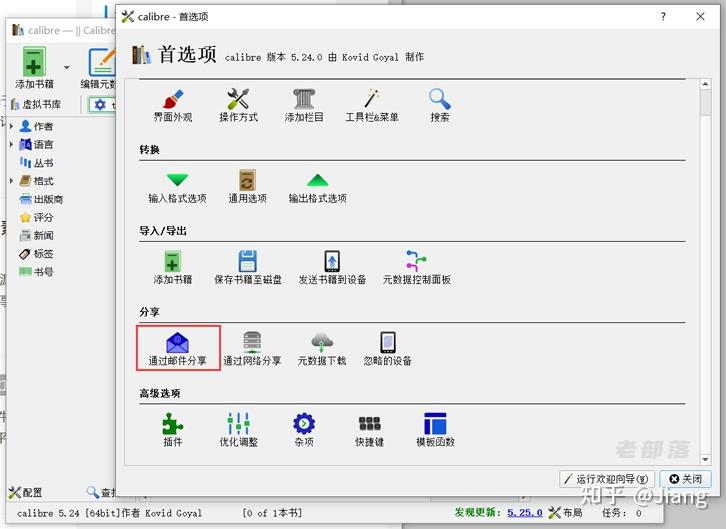Open 操作方式 behavior settings

[x=238, y=106]
